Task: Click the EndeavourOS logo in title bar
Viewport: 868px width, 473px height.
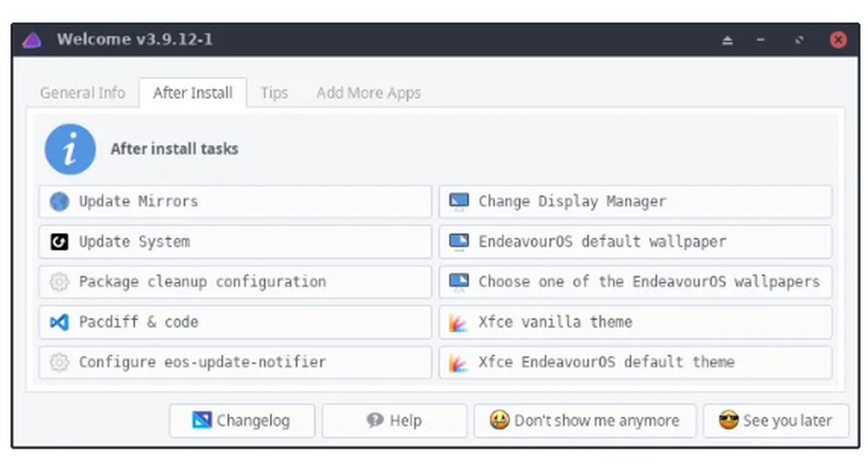Action: (32, 40)
